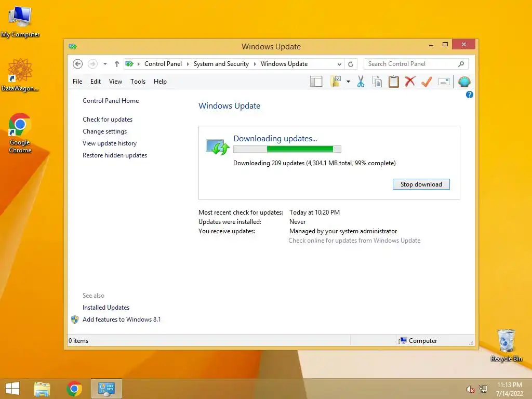Click the System and Security breadcrumb
Viewport: 532px width, 399px height.
221,64
